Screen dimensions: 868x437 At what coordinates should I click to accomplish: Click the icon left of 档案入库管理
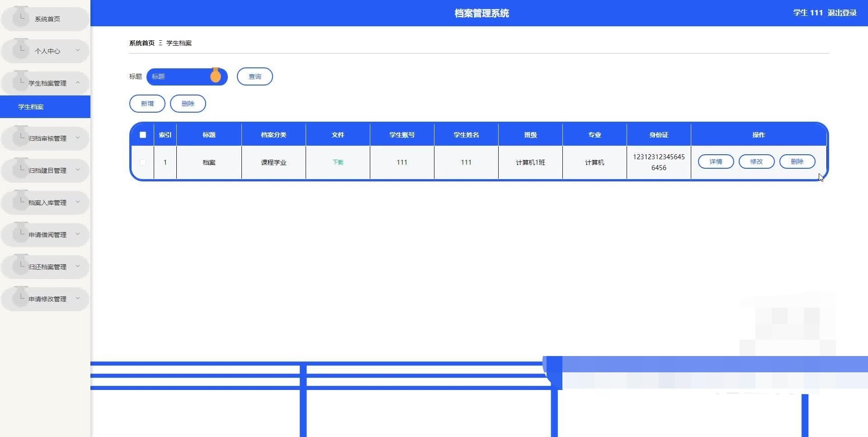pyautogui.click(x=21, y=201)
